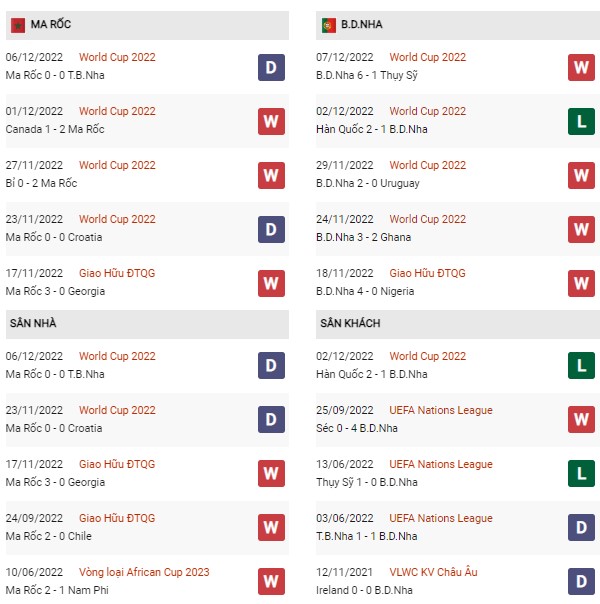Click the Portugal flag icon

(x=328, y=25)
